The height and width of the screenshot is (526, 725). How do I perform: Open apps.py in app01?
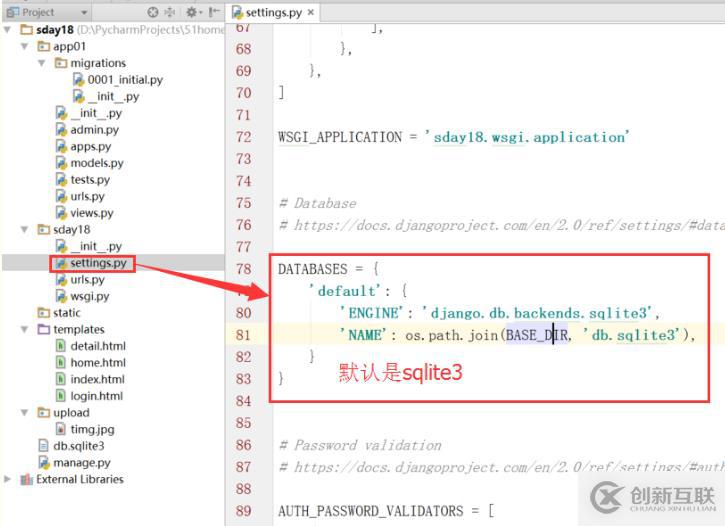(91, 147)
